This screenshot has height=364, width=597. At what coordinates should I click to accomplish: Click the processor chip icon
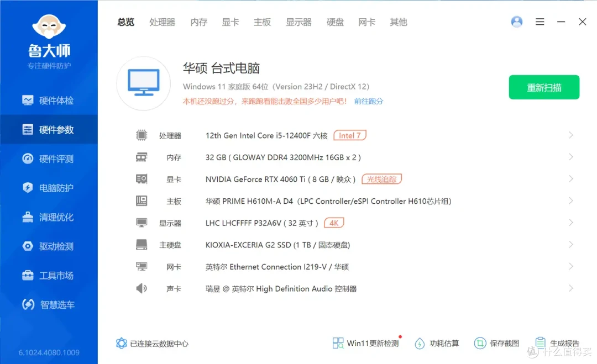(x=142, y=135)
